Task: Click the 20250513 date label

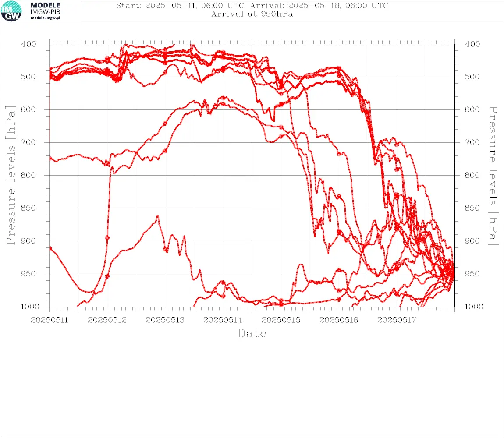Action: pos(165,320)
